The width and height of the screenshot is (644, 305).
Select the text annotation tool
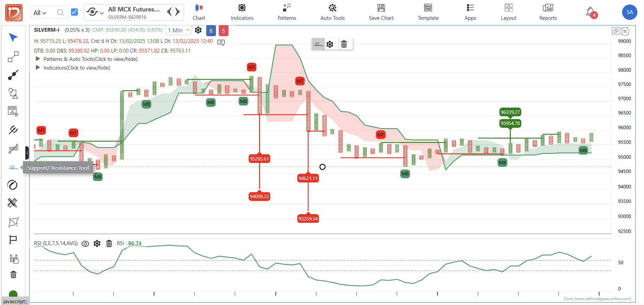13,111
